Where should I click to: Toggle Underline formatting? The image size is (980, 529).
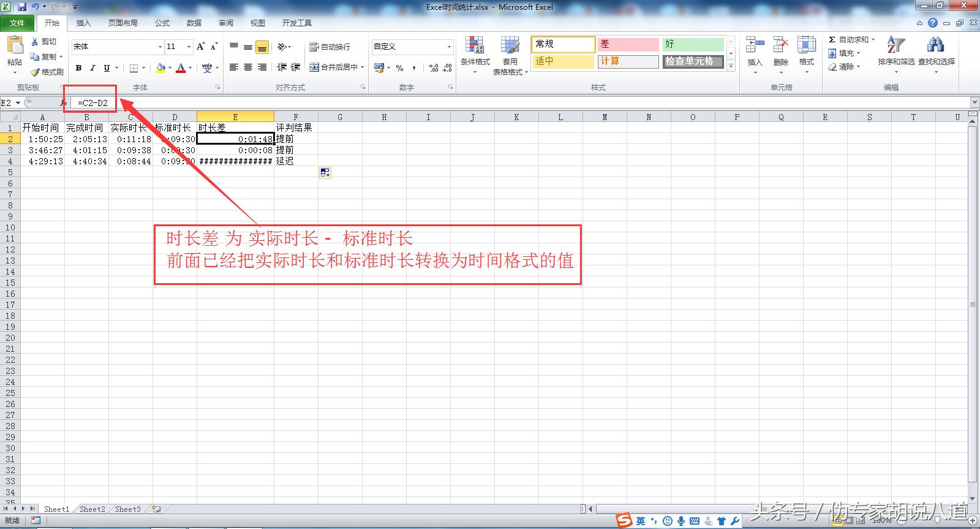[107, 68]
